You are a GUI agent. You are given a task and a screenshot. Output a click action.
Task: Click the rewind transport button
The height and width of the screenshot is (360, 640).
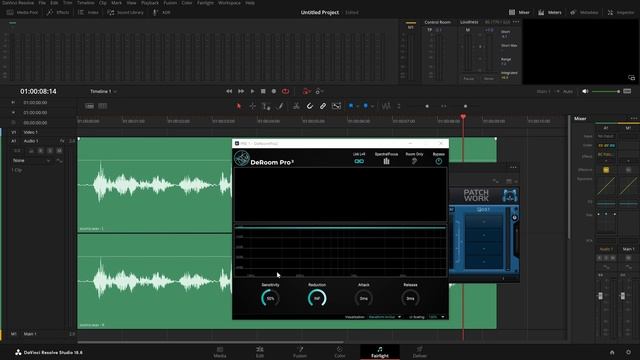(229, 91)
